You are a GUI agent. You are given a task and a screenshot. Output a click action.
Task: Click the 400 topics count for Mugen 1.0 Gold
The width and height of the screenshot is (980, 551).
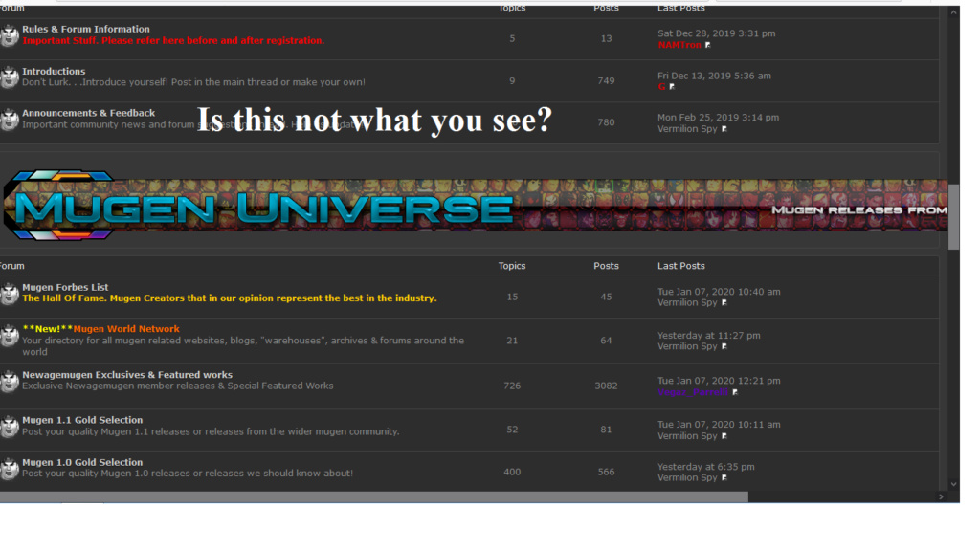click(512, 472)
